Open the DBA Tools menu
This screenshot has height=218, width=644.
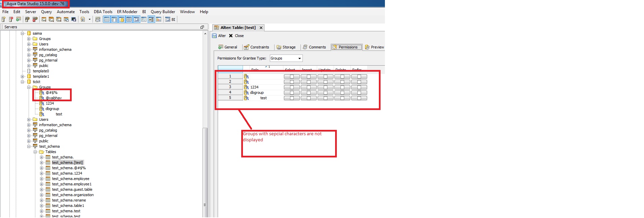point(103,12)
